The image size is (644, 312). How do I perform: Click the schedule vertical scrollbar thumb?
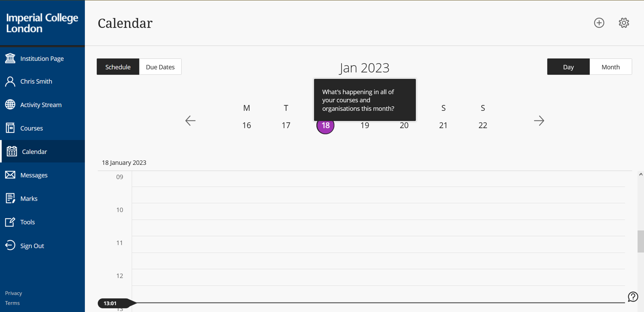640,241
